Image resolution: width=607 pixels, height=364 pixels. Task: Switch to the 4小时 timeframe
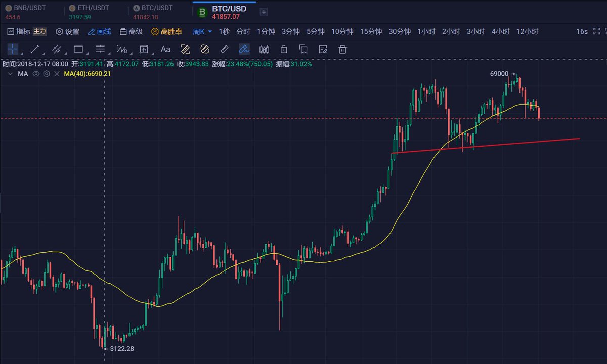501,31
